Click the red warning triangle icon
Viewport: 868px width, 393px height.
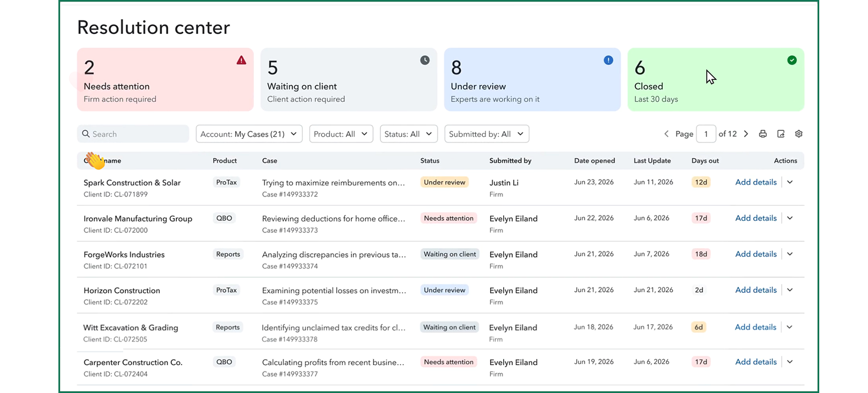coord(242,60)
